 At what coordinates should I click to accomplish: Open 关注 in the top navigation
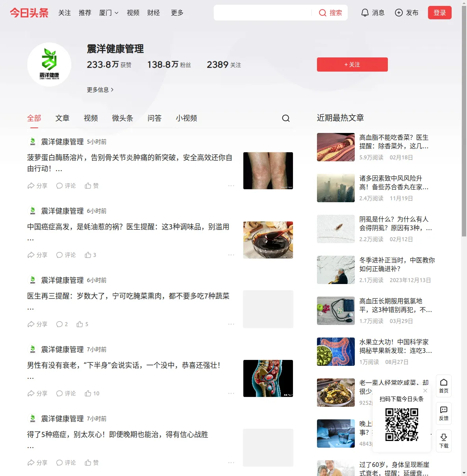pos(65,13)
